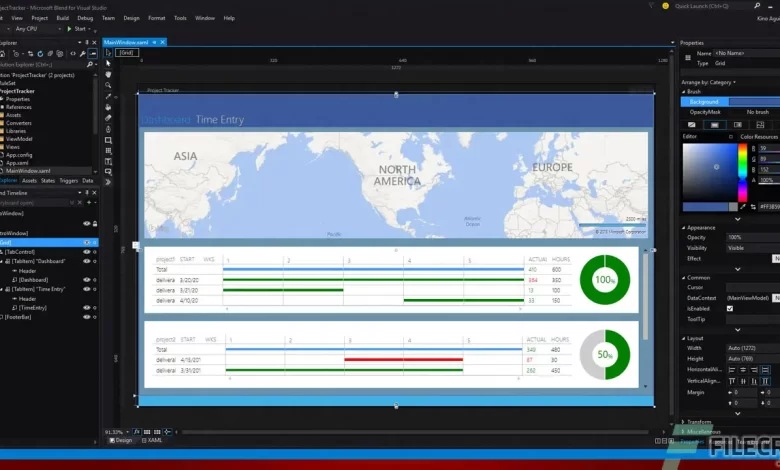Toggle visibility of [TimeEntry] element

[87, 307]
